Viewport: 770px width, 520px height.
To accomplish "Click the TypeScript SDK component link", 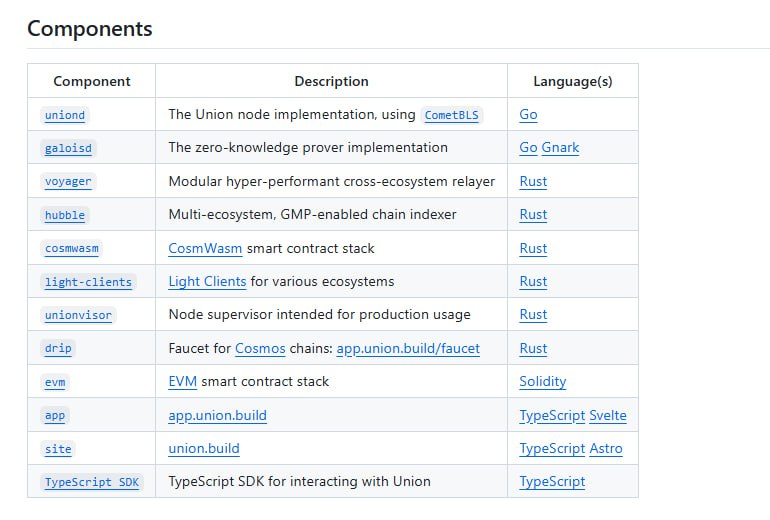I will [92, 482].
